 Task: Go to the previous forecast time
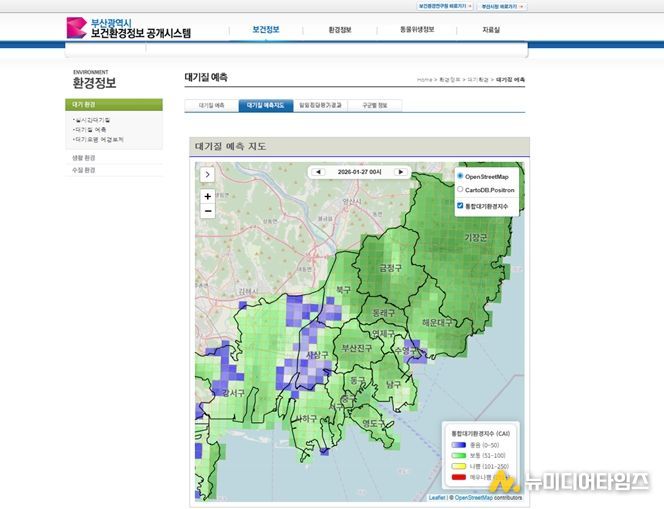[x=319, y=172]
